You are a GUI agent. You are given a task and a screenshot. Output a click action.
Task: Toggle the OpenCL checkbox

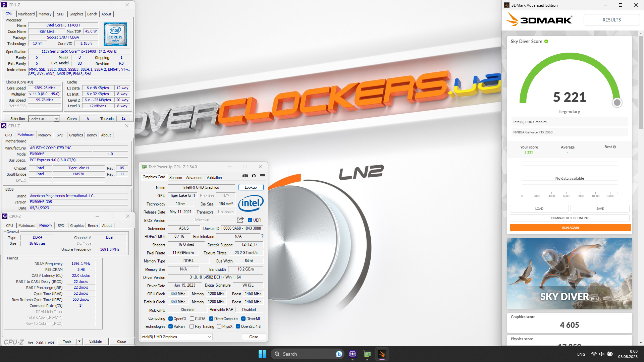tap(170, 319)
